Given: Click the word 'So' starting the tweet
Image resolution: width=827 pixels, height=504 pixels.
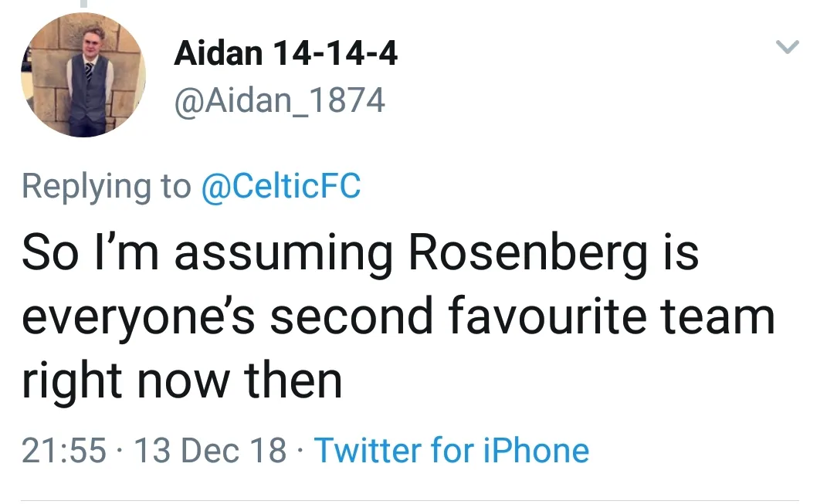Looking at the screenshot, I should pyautogui.click(x=49, y=255).
